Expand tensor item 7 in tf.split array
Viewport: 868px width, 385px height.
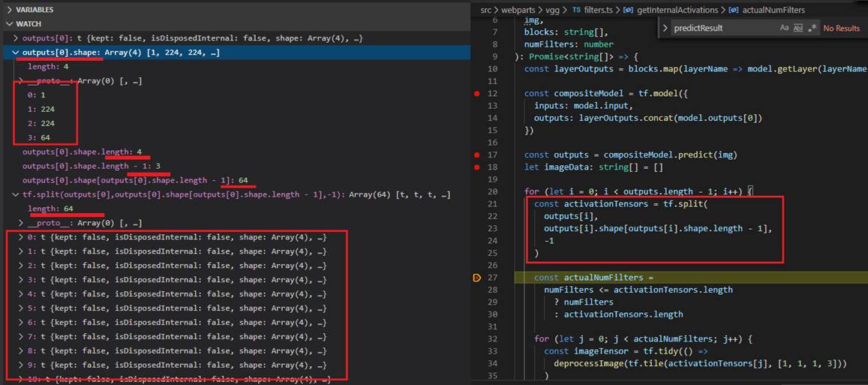21,338
